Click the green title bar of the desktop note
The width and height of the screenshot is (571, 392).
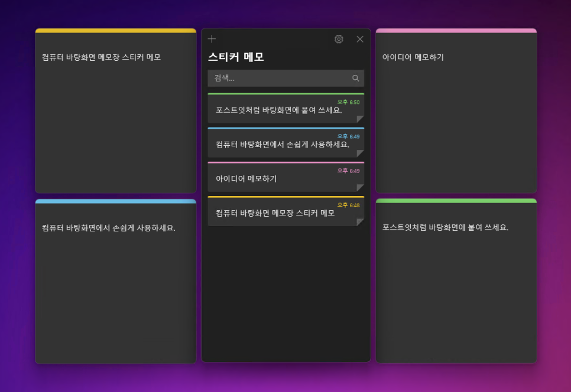tap(456, 201)
